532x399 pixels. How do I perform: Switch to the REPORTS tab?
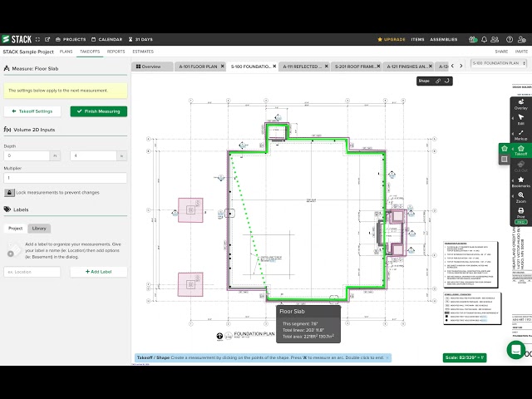pos(116,52)
